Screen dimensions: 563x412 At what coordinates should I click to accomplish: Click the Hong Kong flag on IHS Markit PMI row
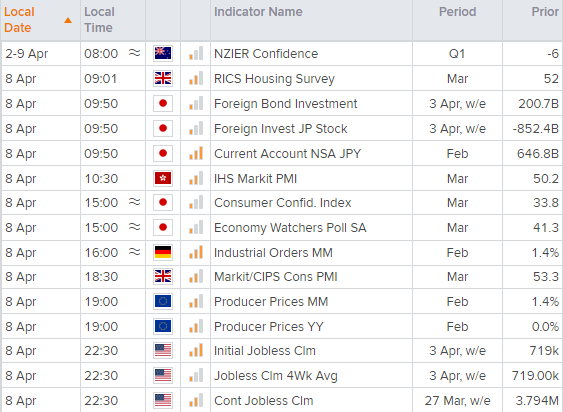pos(163,179)
